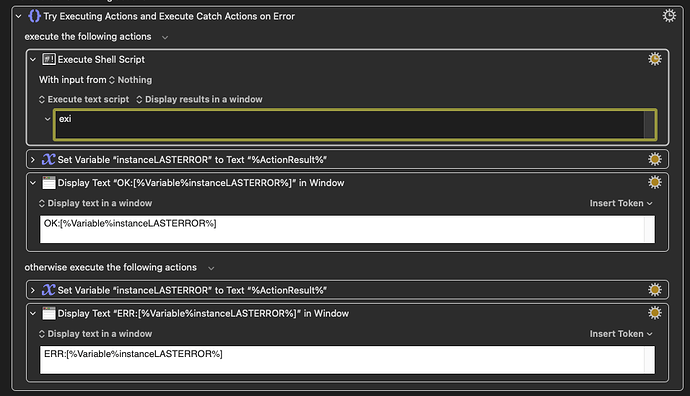Open gear menu of second Set Variable action
690x396 pixels.
(x=655, y=290)
